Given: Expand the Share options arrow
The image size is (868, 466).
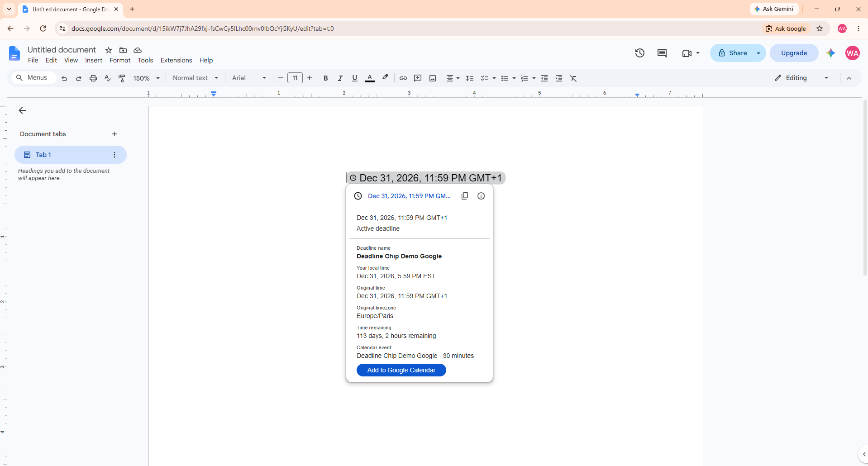Looking at the screenshot, I should [x=758, y=53].
